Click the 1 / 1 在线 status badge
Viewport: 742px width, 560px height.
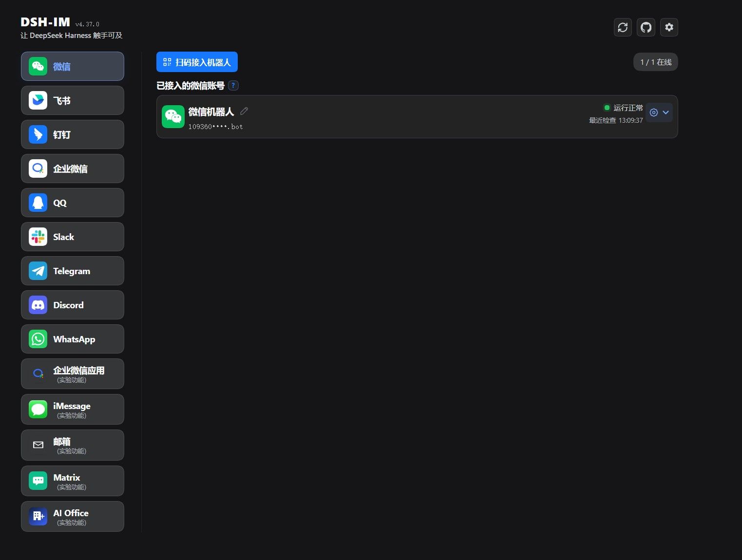[656, 62]
